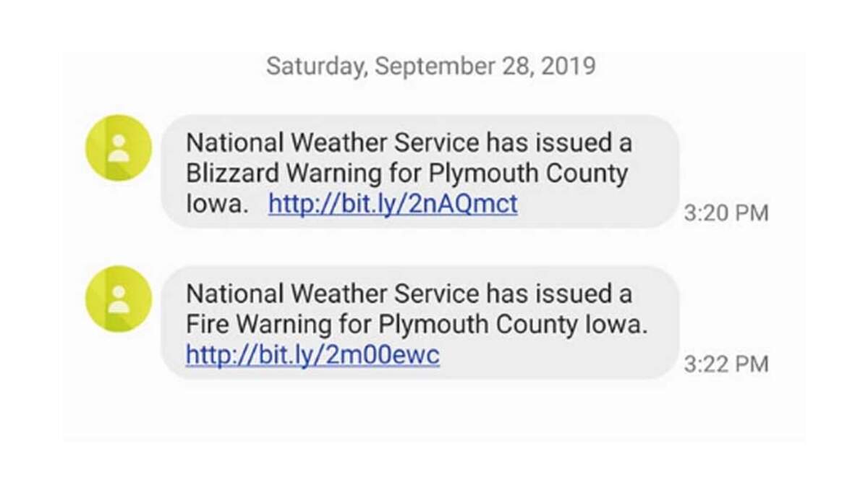Screen dimensions: 868x488
Task: Open the bit.ly/2nAQmct link
Action: [393, 205]
